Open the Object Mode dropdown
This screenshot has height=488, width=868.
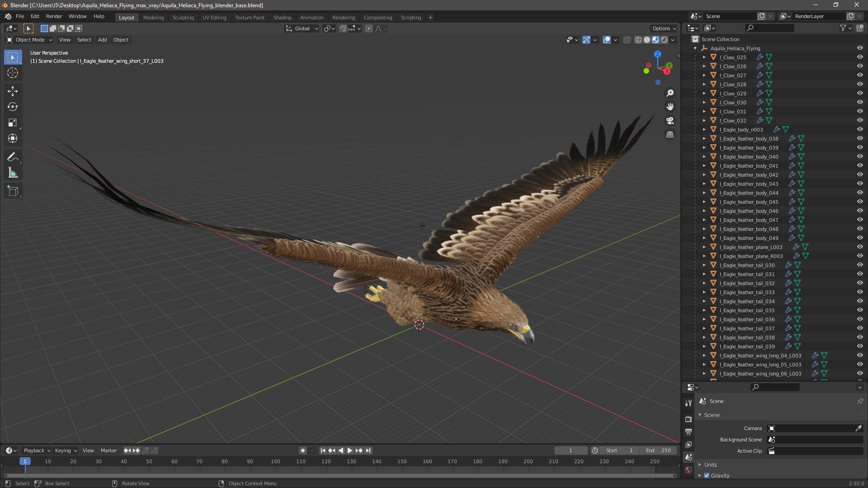[x=29, y=40]
